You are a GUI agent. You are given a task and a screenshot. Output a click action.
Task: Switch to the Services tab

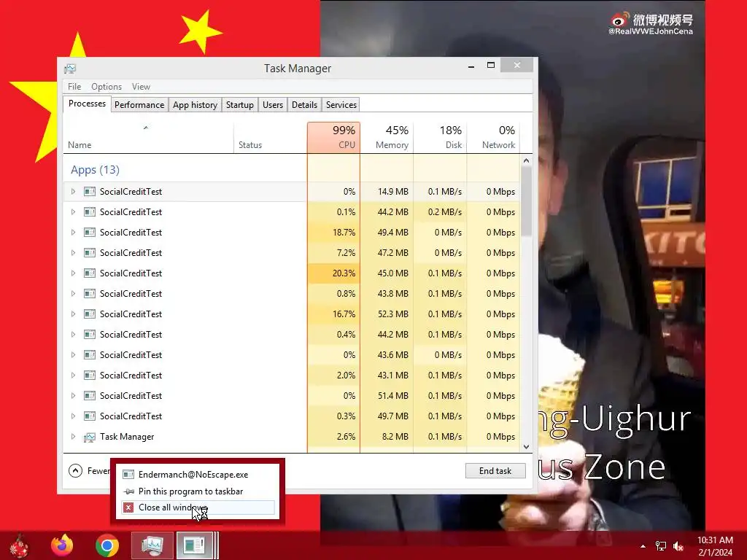341,105
